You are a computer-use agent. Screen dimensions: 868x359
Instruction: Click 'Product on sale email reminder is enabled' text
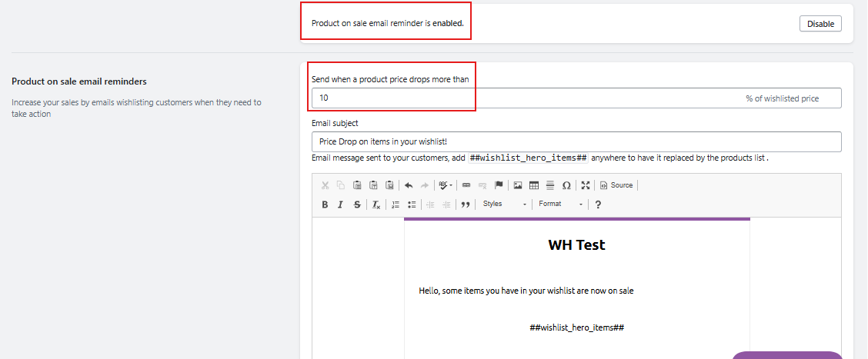click(x=388, y=24)
